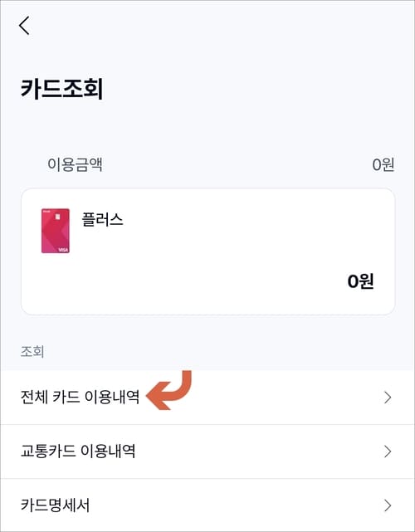Click the VISA logo on the card image
Screen dimensions: 415x532
point(63,250)
